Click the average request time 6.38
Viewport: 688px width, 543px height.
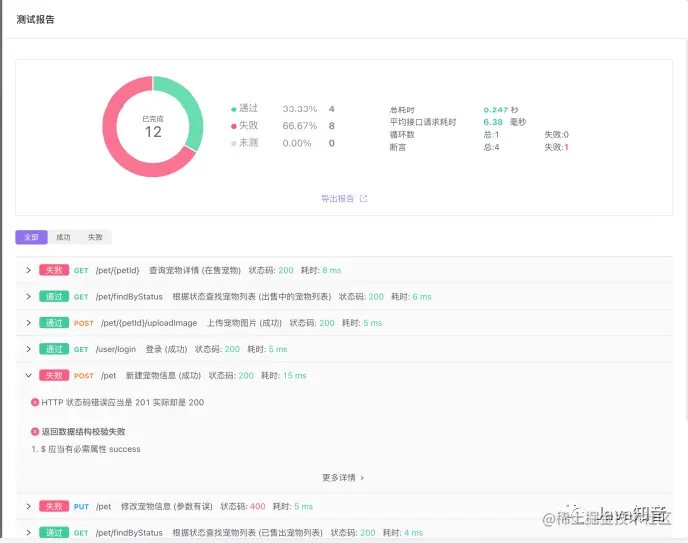(493, 122)
